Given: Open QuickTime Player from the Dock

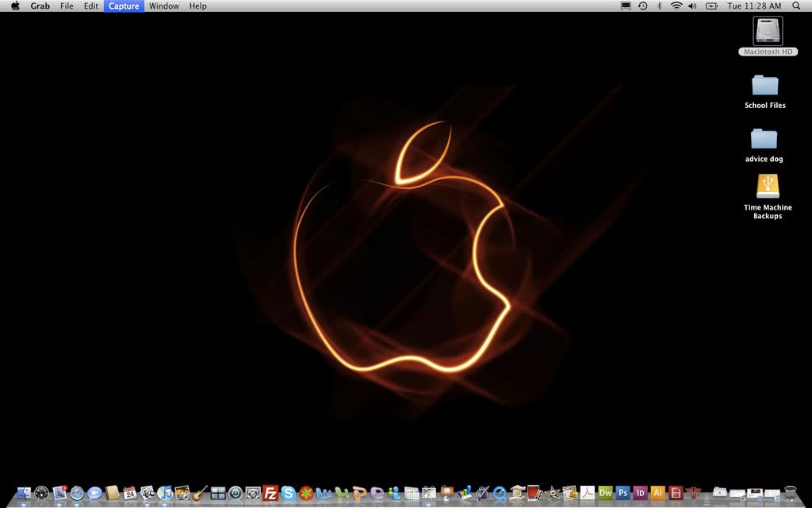Looking at the screenshot, I should (500, 493).
